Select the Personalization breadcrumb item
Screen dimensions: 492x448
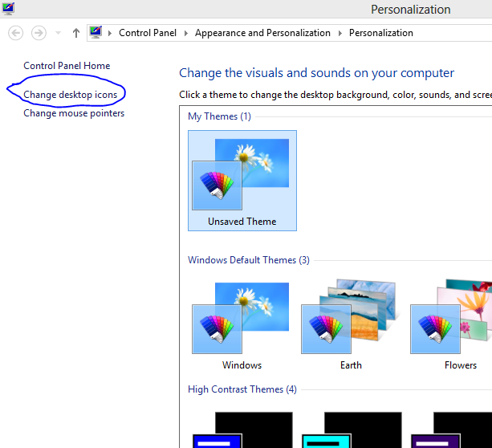tap(381, 33)
